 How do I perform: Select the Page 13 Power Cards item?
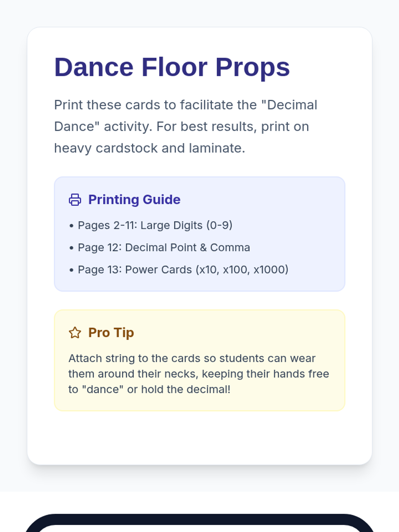[183, 270]
